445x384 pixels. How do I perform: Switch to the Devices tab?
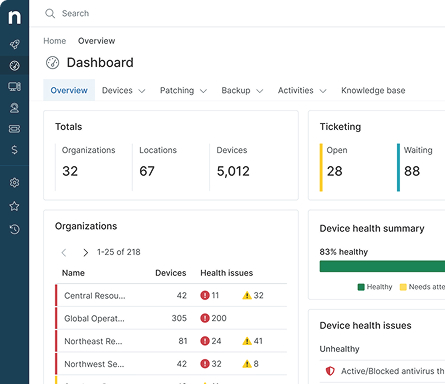click(x=117, y=90)
